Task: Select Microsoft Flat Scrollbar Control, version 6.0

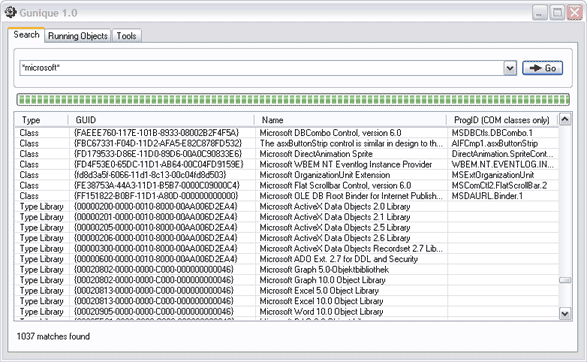Action: tap(335, 185)
